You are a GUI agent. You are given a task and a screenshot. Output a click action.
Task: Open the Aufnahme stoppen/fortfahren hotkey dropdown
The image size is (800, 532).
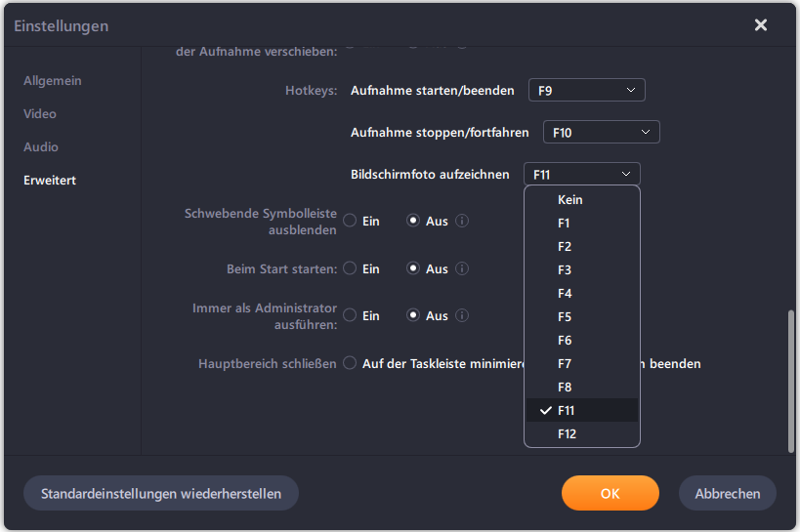click(602, 132)
